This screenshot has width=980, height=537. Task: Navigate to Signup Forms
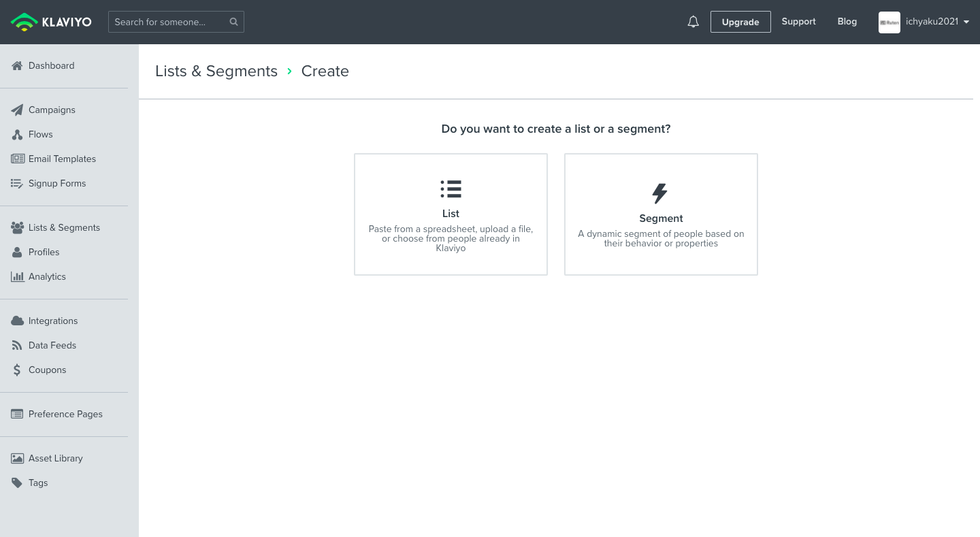pyautogui.click(x=57, y=183)
